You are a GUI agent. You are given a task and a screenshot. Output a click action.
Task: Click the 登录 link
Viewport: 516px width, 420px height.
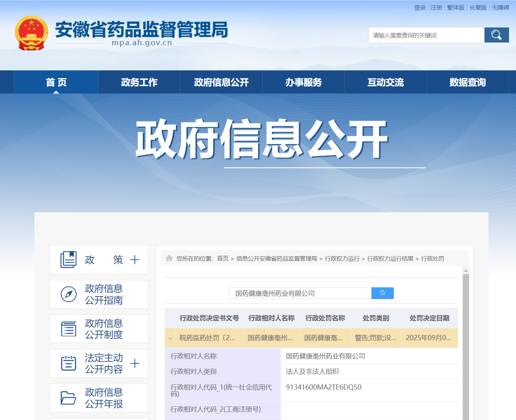click(x=420, y=8)
